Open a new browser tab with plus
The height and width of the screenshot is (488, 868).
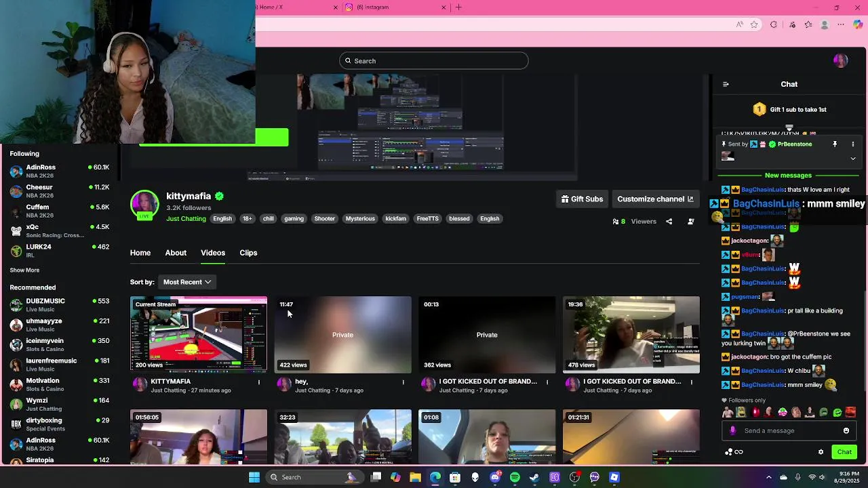point(458,7)
